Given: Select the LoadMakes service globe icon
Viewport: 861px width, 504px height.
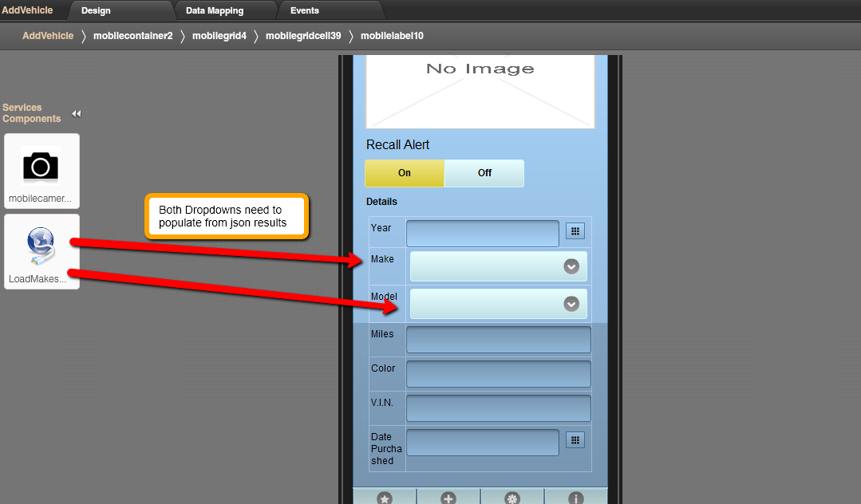Looking at the screenshot, I should tap(41, 246).
